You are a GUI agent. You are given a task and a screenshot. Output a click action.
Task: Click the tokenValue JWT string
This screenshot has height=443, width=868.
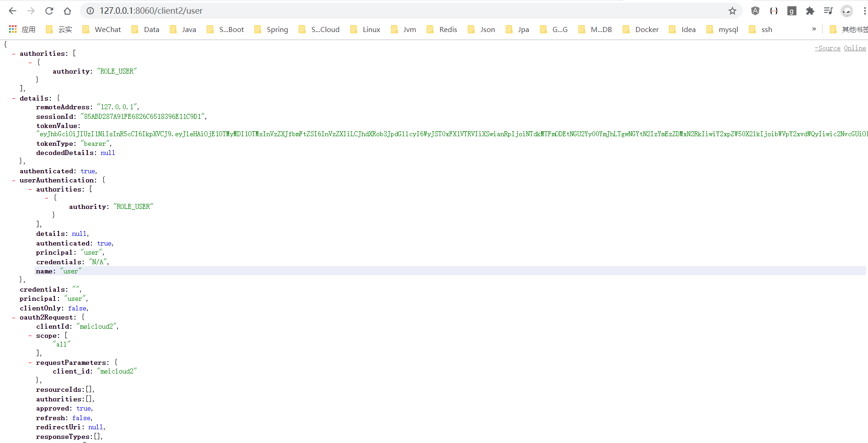point(452,134)
